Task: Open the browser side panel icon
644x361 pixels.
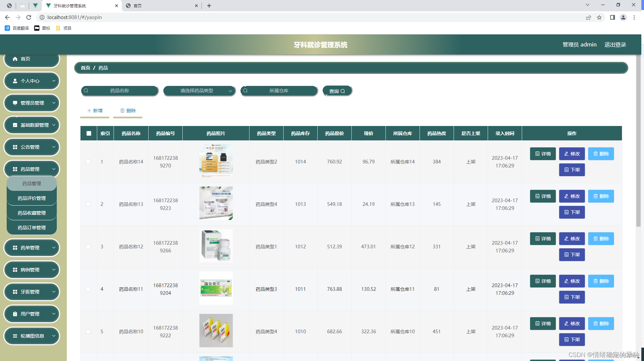Action: point(613,17)
